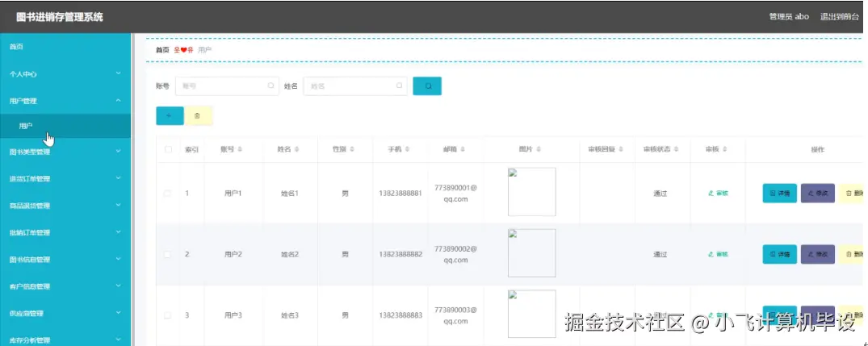The height and width of the screenshot is (346, 868).
Task: Click the system title 图书进销存管理系统
Action: (60, 17)
